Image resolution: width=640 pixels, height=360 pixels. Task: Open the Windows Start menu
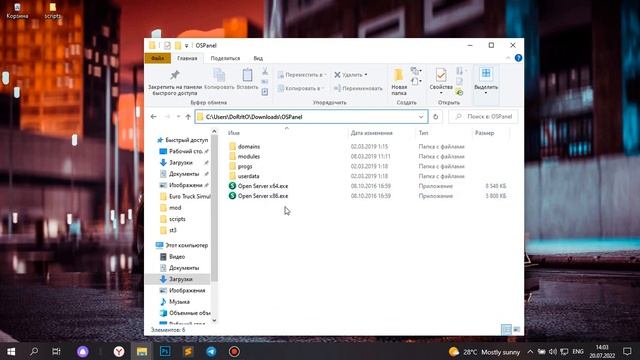(11, 351)
